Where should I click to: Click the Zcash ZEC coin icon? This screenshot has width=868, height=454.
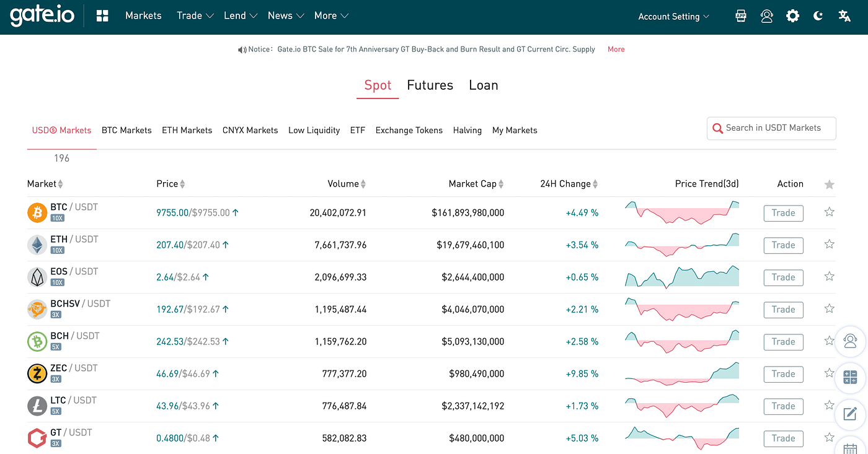[x=37, y=373]
